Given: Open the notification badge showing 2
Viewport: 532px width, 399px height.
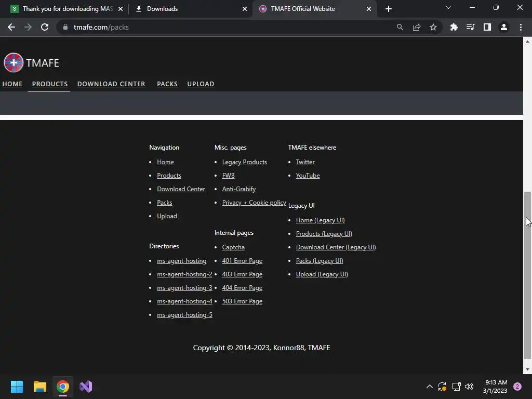Looking at the screenshot, I should click(517, 387).
